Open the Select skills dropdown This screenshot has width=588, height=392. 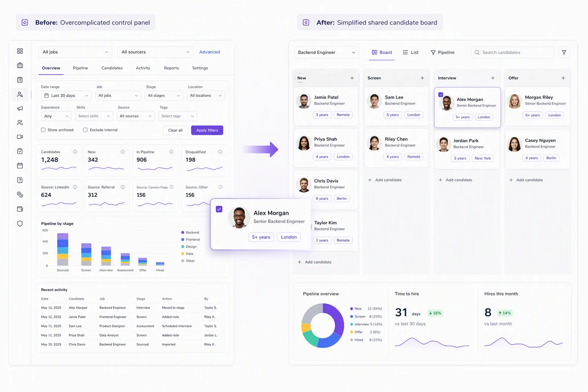coord(94,116)
